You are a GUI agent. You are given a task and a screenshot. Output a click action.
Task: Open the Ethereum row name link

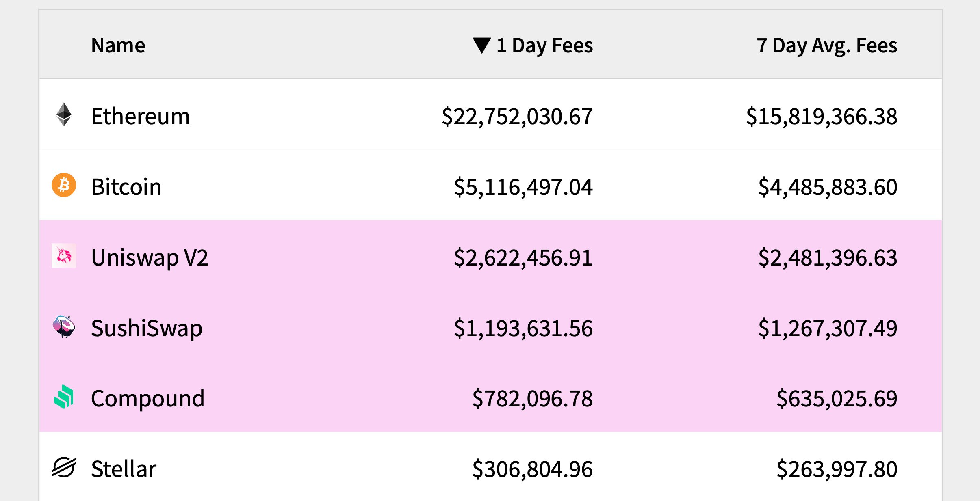141,116
